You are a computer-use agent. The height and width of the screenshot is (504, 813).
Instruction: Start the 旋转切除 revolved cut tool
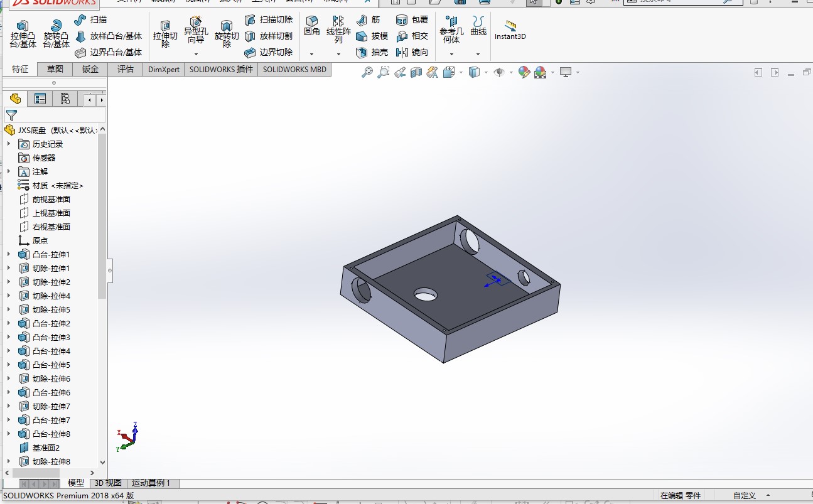click(x=227, y=34)
